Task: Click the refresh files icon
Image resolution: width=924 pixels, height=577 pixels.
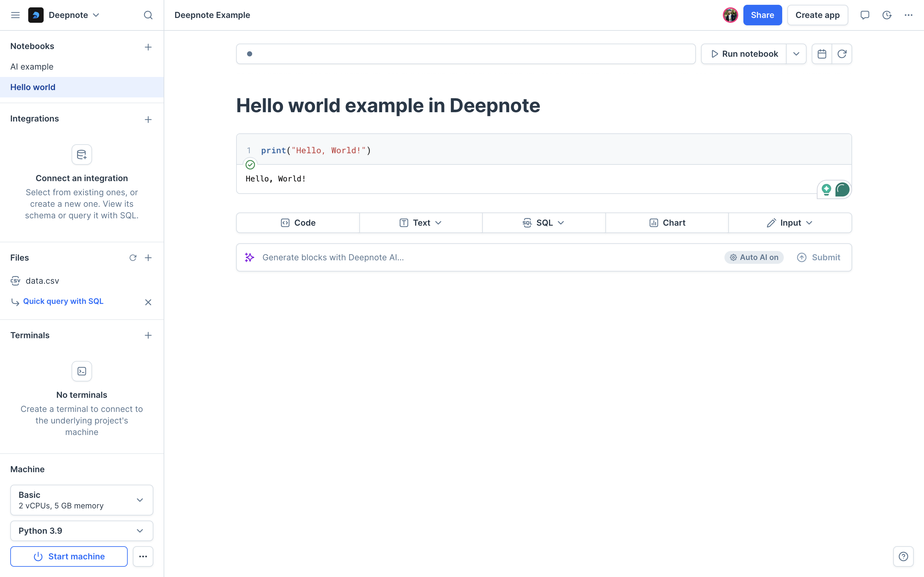Action: [x=132, y=258]
